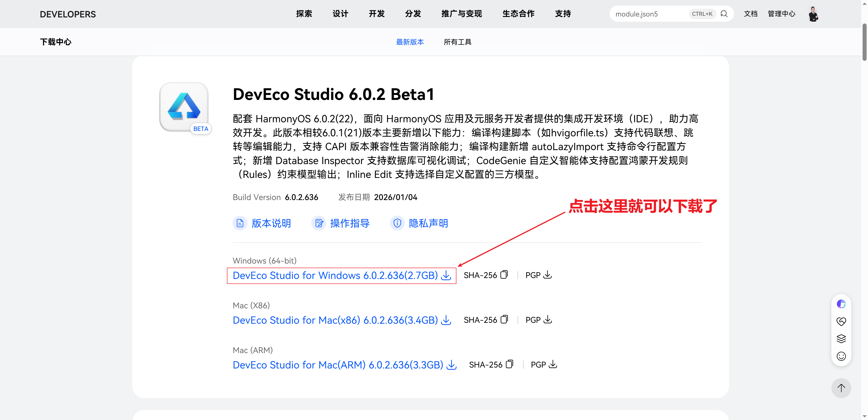Open the 开发 navigation menu

point(376,14)
